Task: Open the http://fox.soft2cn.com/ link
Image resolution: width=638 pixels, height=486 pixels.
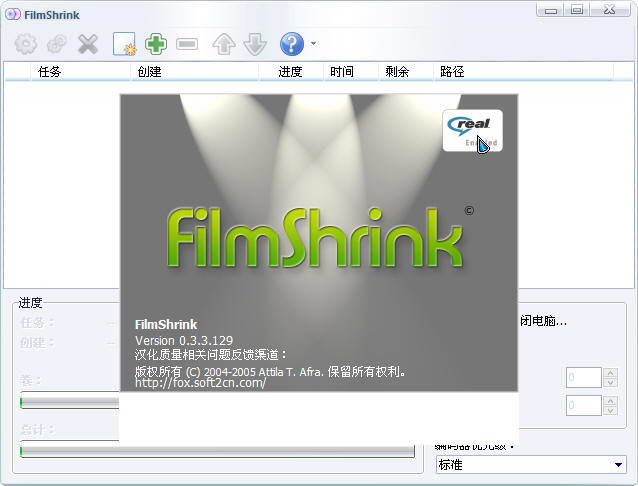Action: tap(200, 383)
